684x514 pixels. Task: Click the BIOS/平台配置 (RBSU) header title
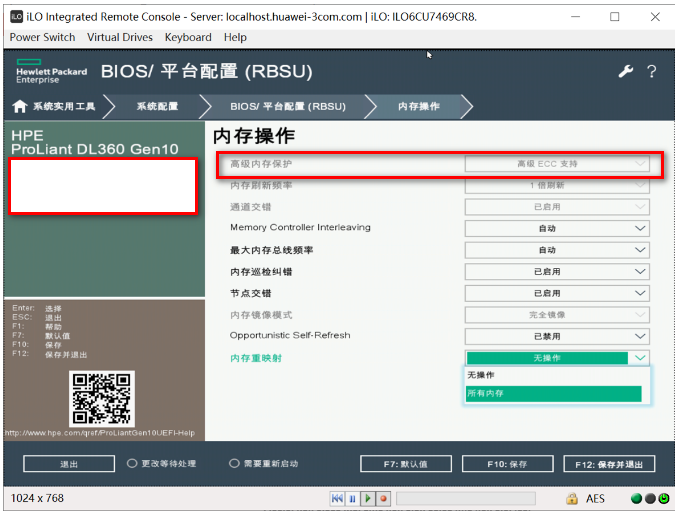click(x=207, y=71)
